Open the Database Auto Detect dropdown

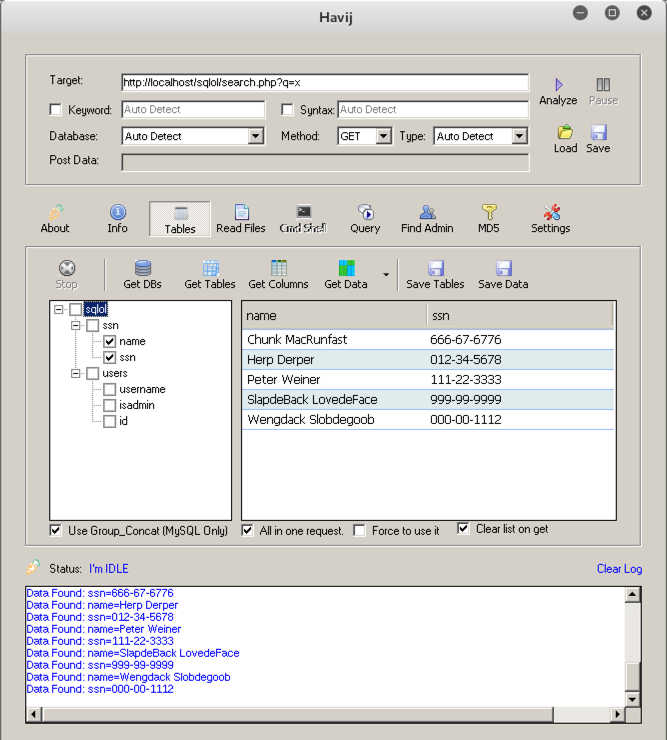(x=255, y=136)
